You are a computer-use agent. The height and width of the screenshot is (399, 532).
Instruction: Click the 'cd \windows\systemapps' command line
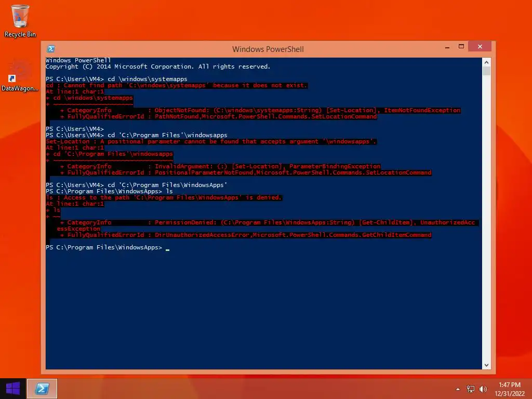coord(117,79)
